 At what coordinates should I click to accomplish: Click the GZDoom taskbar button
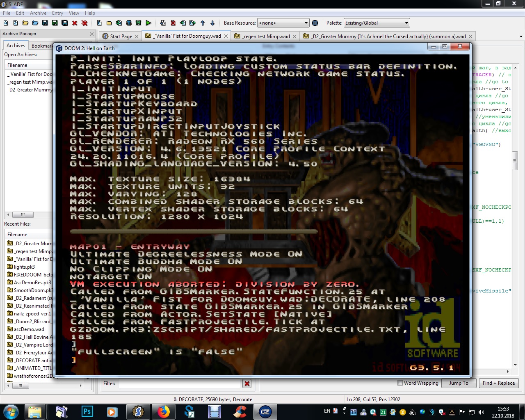point(265,411)
